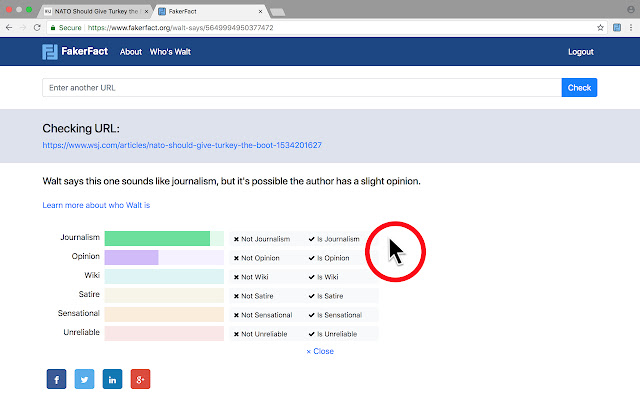
Task: Vote Is Satire
Action: click(x=326, y=296)
